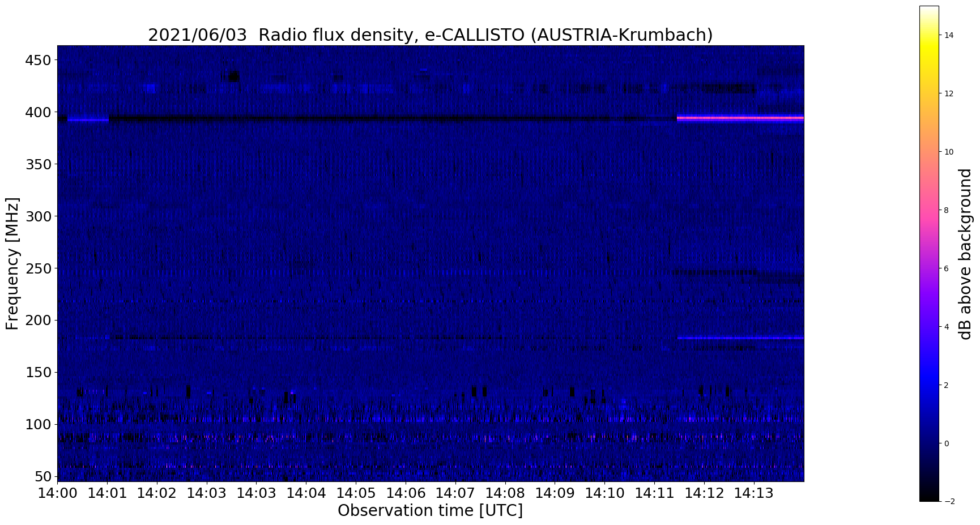Viewport: 980px width, 525px height.
Task: Click the colorbar tick label 10
Action: (949, 152)
